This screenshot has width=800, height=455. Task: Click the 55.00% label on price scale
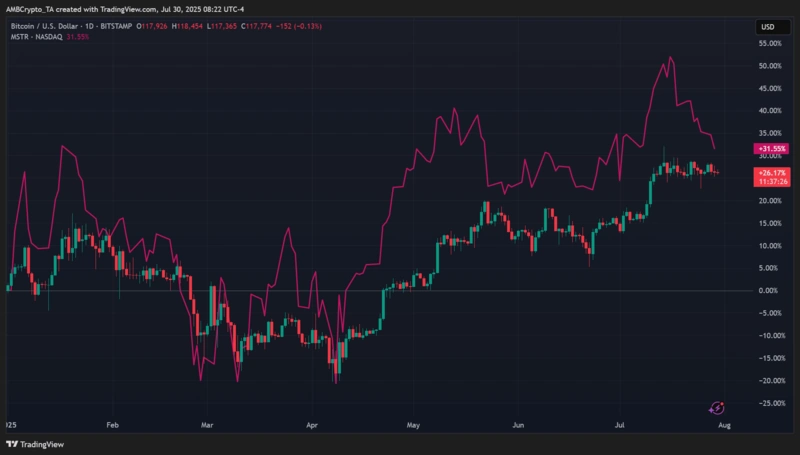[x=768, y=44]
